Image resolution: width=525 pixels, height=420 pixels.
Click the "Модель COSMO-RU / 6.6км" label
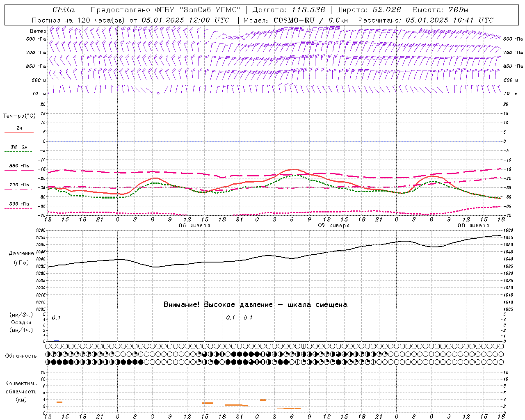tap(295, 20)
